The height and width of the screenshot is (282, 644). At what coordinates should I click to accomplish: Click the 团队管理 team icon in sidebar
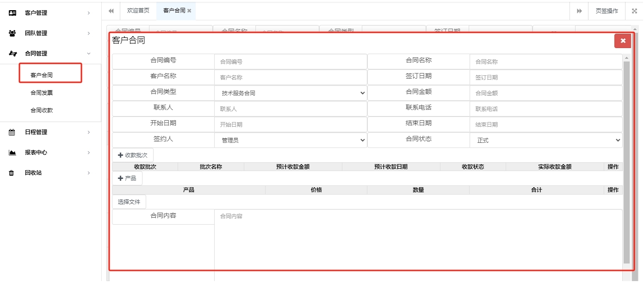(x=13, y=33)
